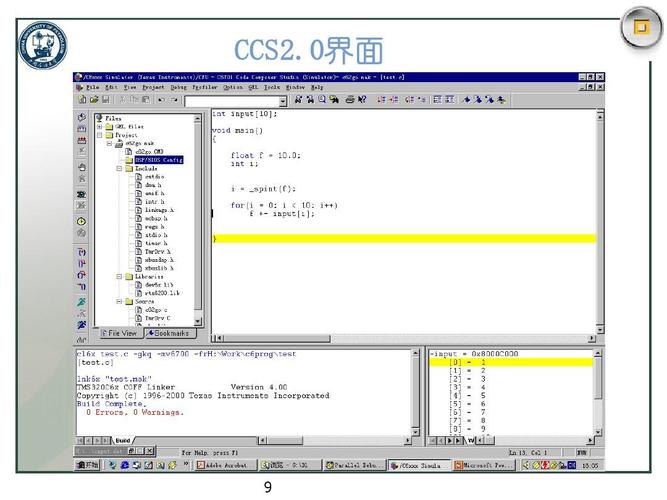Click the Adobe Acrobat taskbar button
The image size is (667, 500).
(x=226, y=466)
